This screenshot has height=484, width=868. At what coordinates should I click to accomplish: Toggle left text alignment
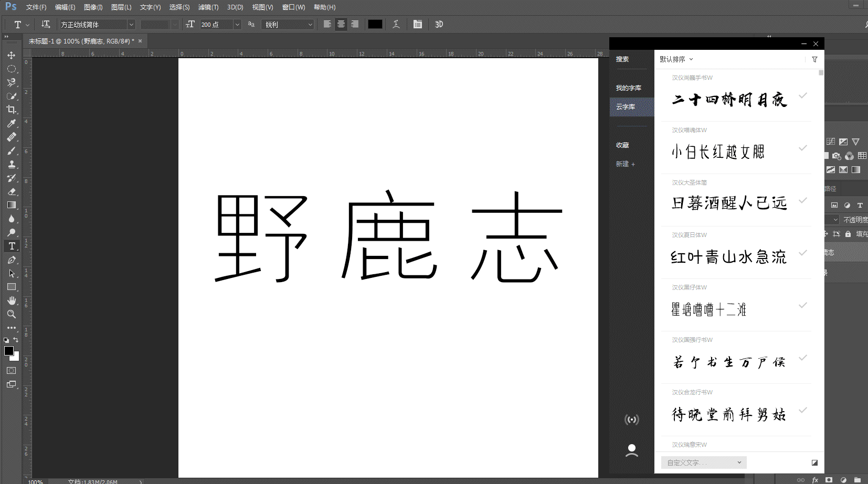(327, 24)
